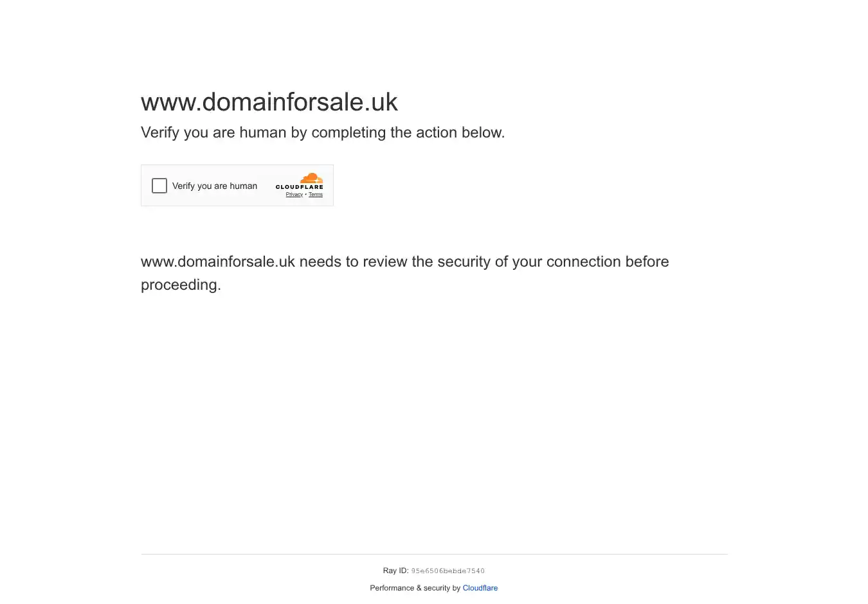Click the horizontal divider above the footer
The image size is (868, 604).
coord(434,554)
